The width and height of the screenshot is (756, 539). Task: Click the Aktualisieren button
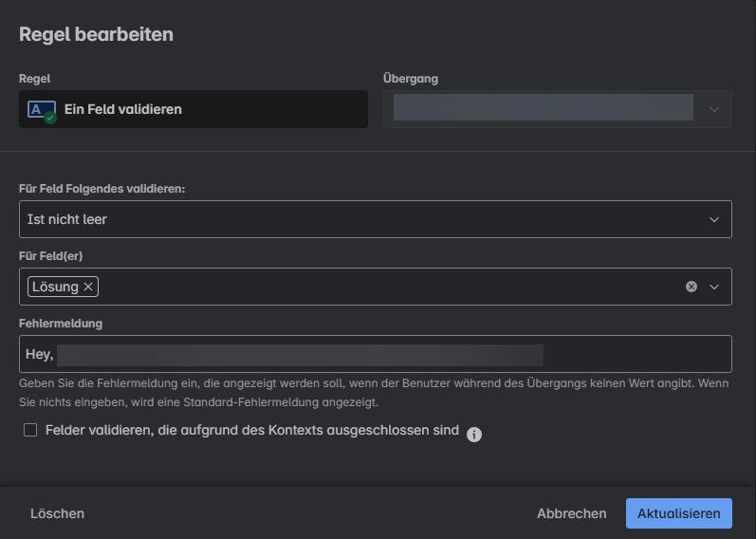click(x=679, y=513)
